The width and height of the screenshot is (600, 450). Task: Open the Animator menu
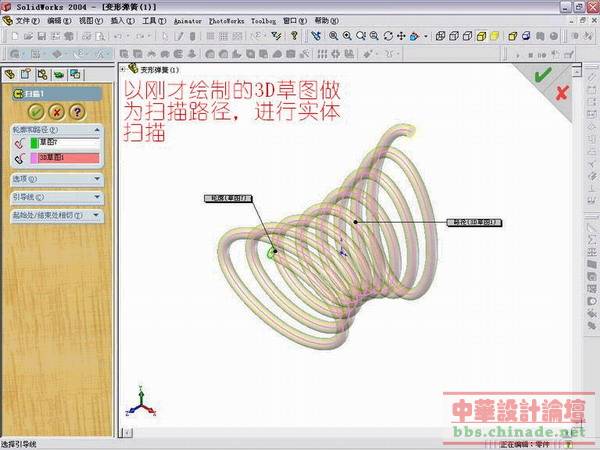click(x=188, y=21)
